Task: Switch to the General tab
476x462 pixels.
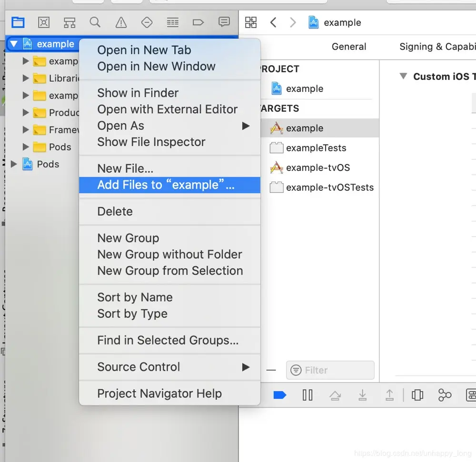Action: click(x=349, y=47)
